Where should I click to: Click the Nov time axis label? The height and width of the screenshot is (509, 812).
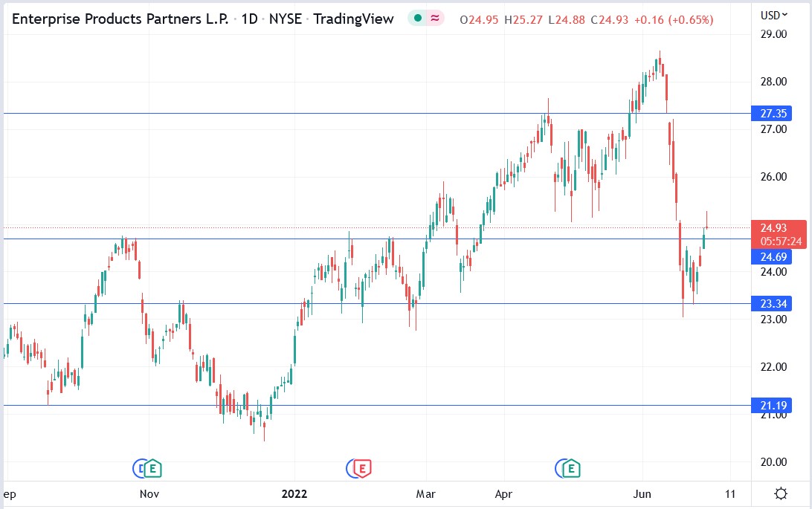[149, 494]
